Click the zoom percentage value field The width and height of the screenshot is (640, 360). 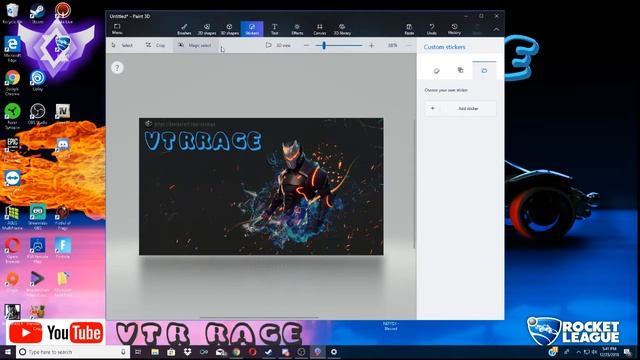(x=392, y=46)
